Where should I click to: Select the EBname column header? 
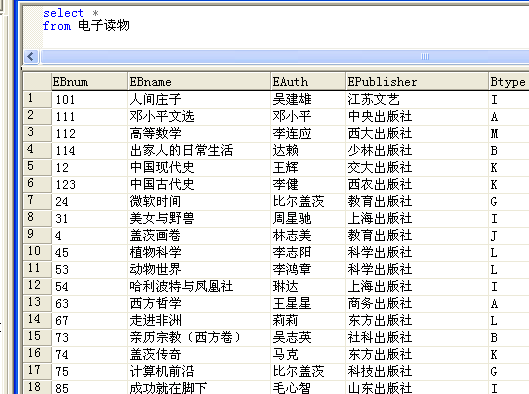coord(199,82)
